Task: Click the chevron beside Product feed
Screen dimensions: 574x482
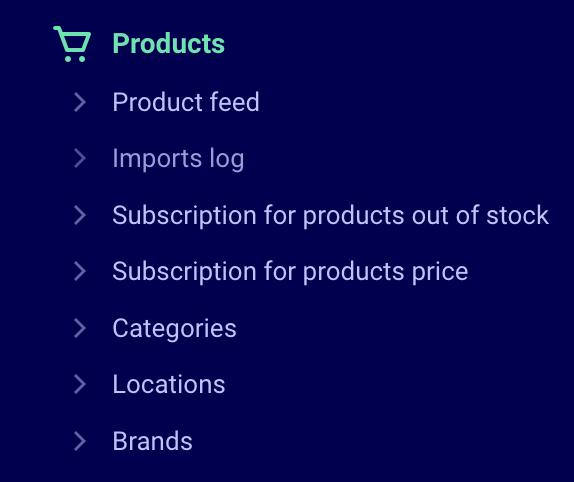Action: tap(80, 102)
